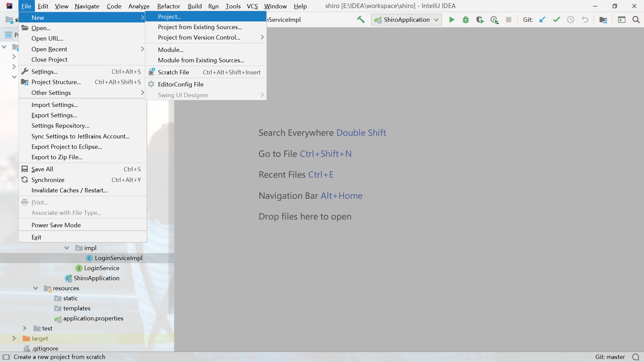Select New Project... in the submenu
644x362 pixels.
coord(206,16)
